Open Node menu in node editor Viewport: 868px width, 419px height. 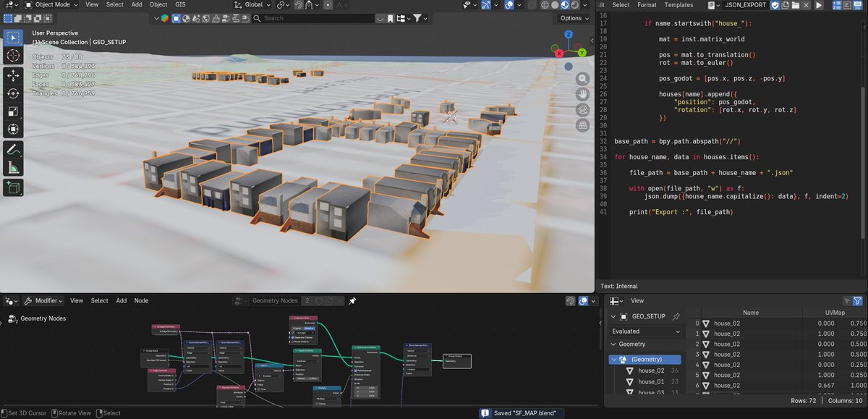tap(142, 300)
